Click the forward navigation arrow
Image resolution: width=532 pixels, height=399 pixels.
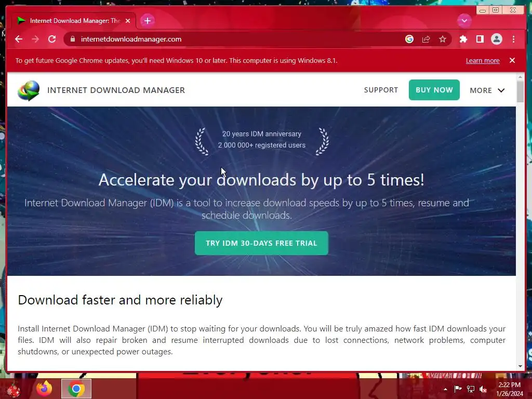click(35, 39)
